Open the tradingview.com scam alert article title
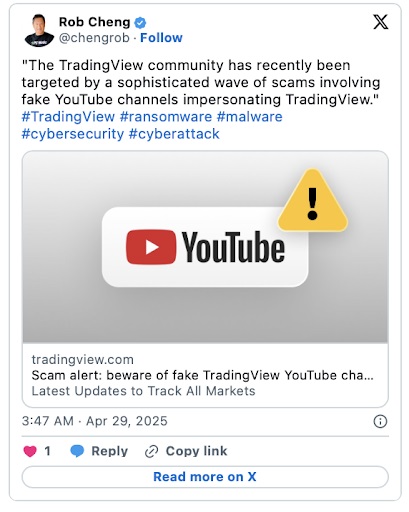The width and height of the screenshot is (409, 512). (x=203, y=375)
